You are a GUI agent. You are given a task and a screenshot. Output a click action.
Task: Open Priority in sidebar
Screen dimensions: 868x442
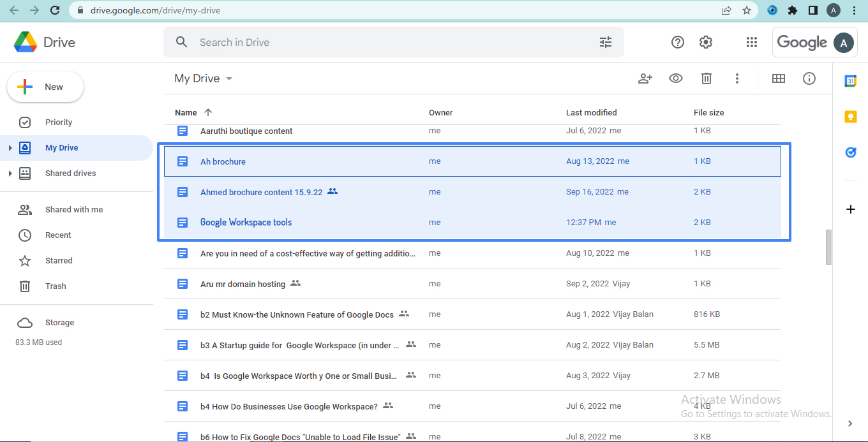click(x=59, y=122)
